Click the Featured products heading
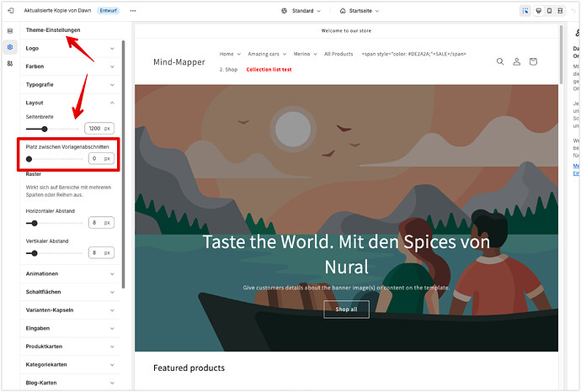Viewport: 581px width, 392px height. click(189, 368)
